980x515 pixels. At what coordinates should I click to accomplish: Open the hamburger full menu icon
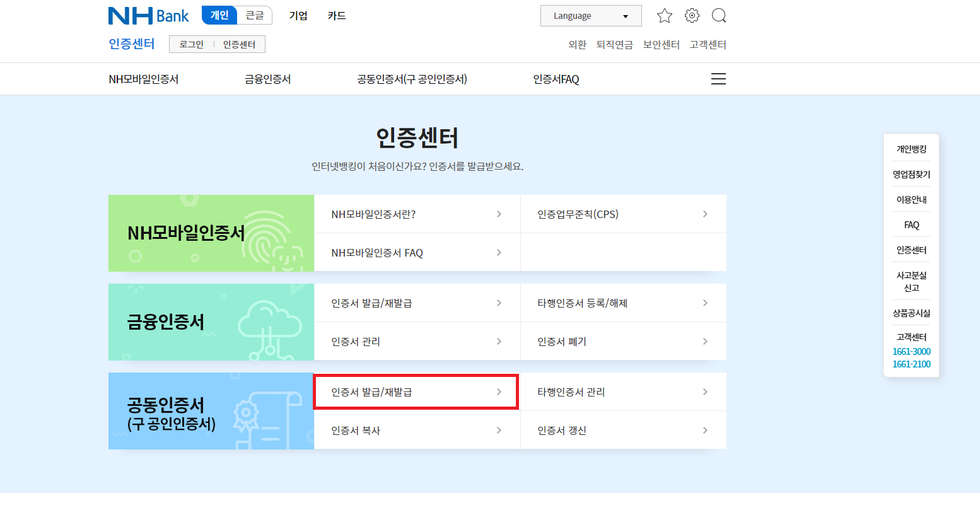(x=718, y=79)
